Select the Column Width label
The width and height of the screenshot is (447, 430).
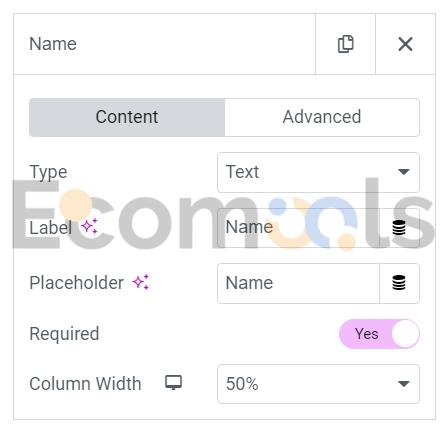[85, 384]
